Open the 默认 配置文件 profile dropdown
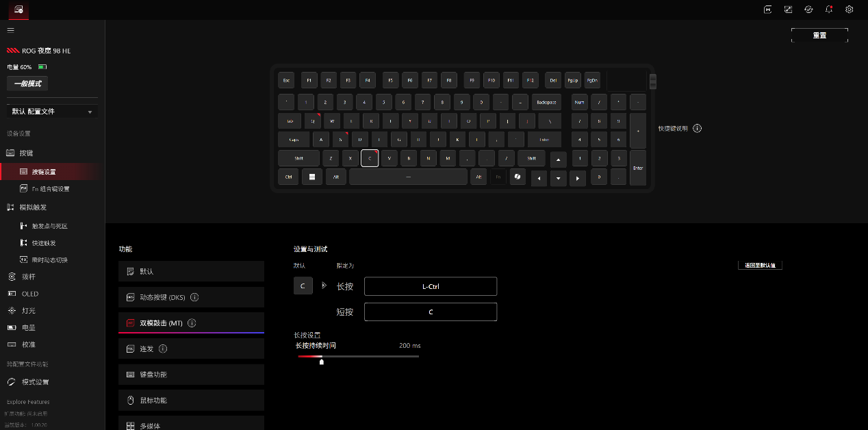Image resolution: width=868 pixels, height=430 pixels. 52,112
